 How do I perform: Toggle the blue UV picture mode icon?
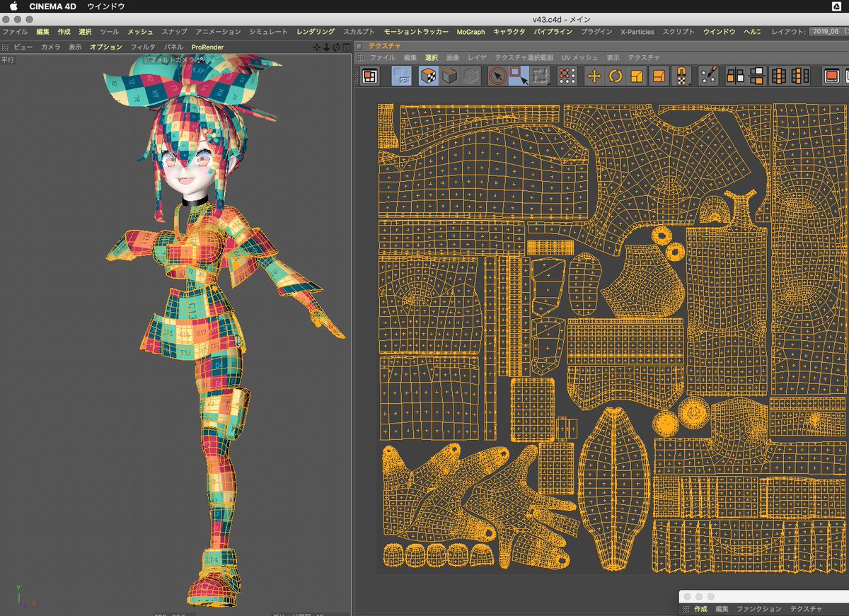click(x=402, y=76)
